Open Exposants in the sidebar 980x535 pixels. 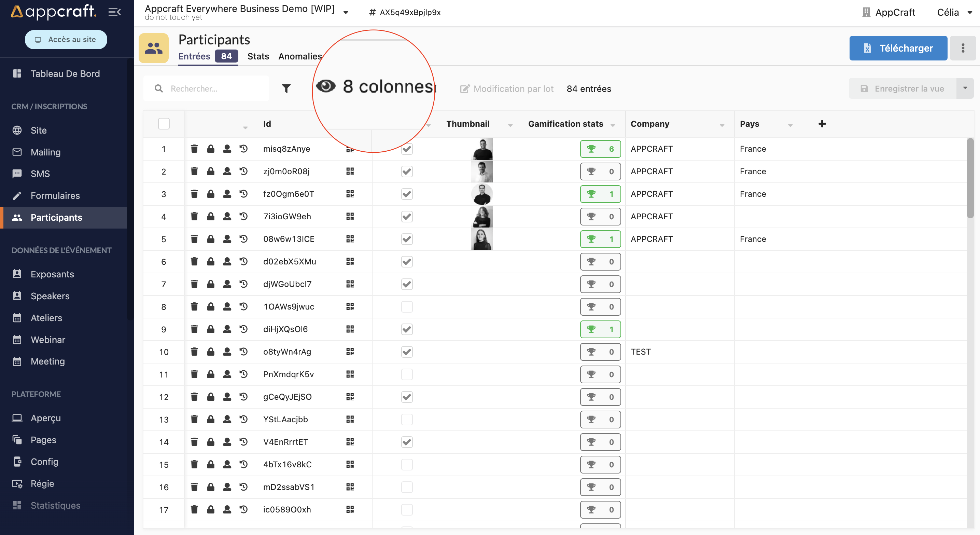(52, 274)
